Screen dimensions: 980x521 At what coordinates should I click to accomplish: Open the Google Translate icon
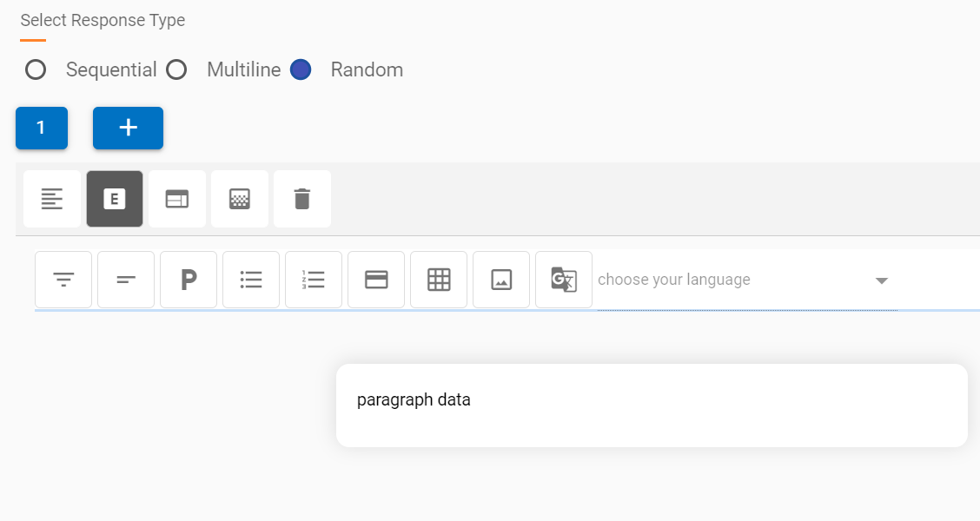coord(564,280)
